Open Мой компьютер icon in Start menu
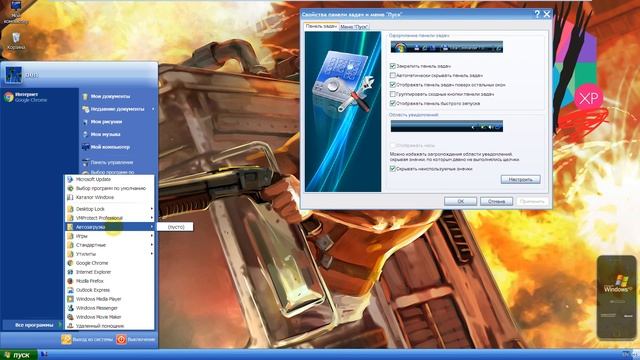This screenshot has width=640, height=360. pos(85,147)
